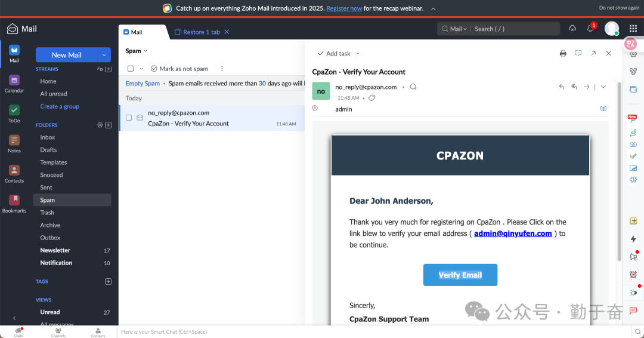This screenshot has width=644, height=338.
Task: Open the Newsletter folder
Action: (55, 250)
